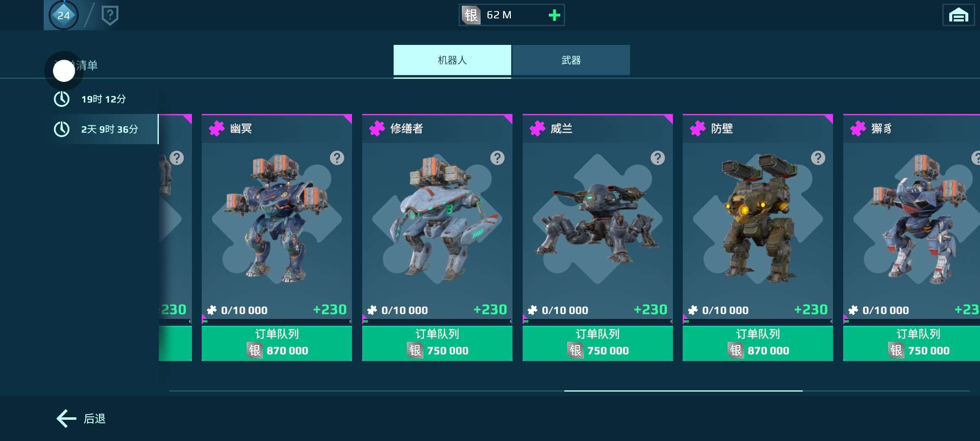This screenshot has height=441, width=980.
Task: Open the shield help icon beside level badge
Action: [x=110, y=16]
